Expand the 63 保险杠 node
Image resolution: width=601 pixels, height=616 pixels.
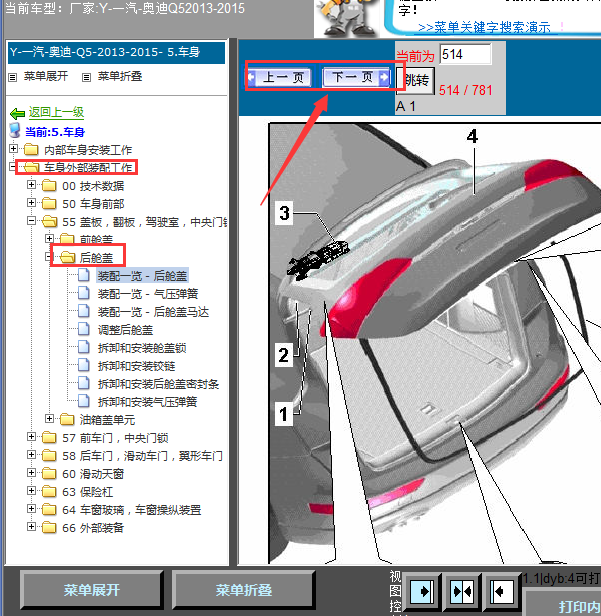pos(31,490)
